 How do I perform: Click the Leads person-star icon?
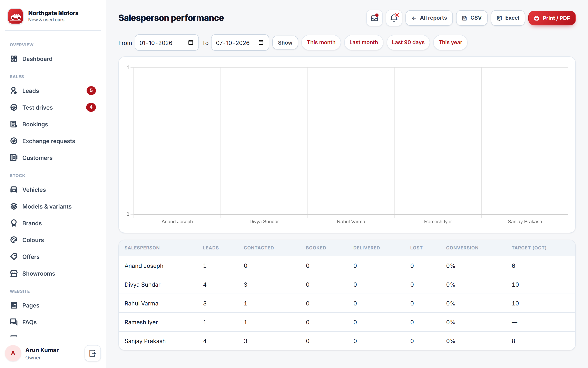(x=14, y=91)
